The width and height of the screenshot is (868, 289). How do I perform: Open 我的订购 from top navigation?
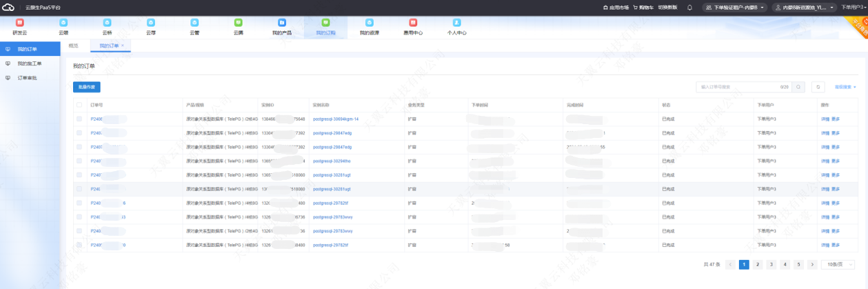325,27
